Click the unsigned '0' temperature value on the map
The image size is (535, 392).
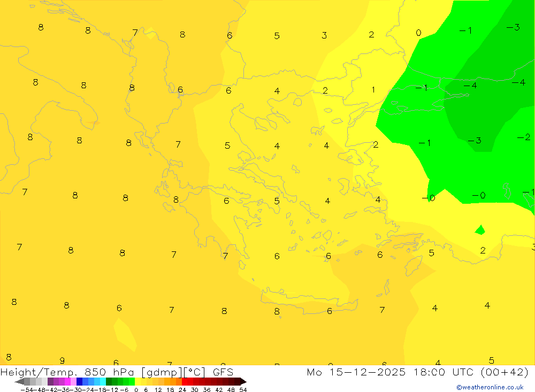(419, 33)
